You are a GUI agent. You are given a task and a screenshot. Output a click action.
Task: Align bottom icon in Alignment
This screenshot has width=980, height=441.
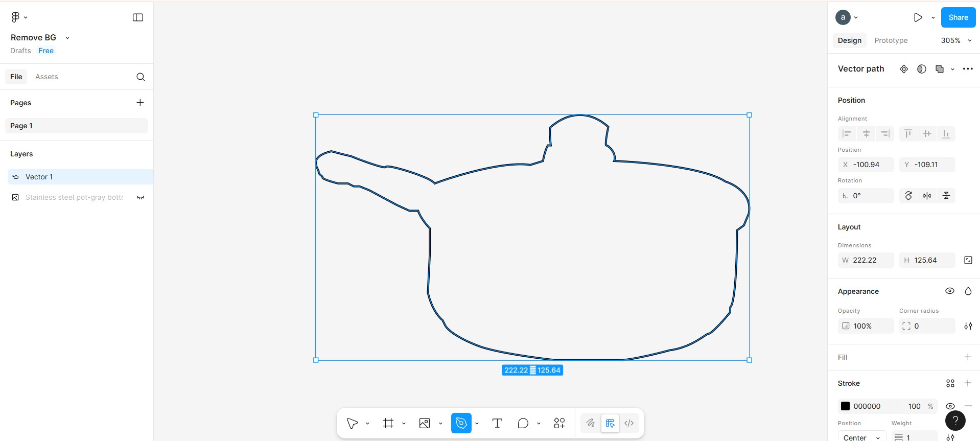pos(946,134)
